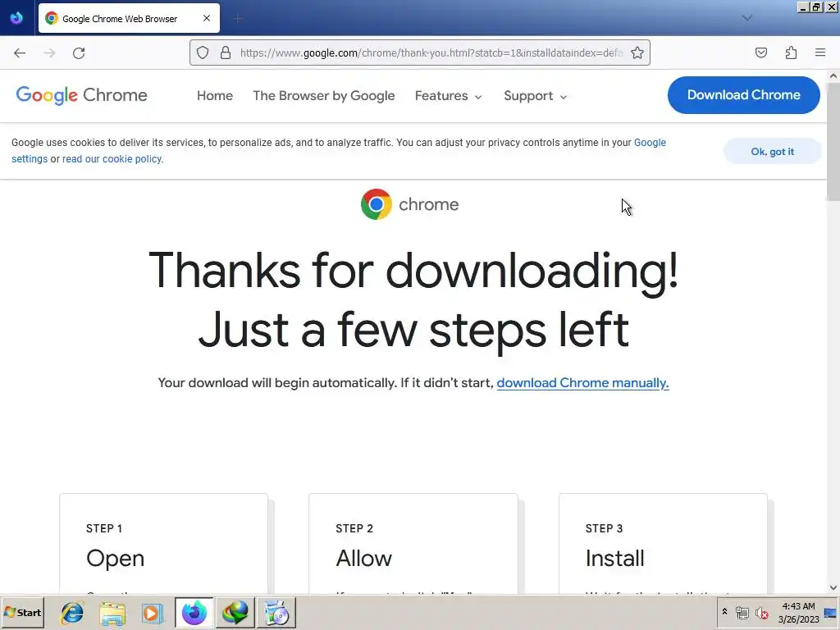Select the Google Chrome Web Browser tab

coord(129,18)
